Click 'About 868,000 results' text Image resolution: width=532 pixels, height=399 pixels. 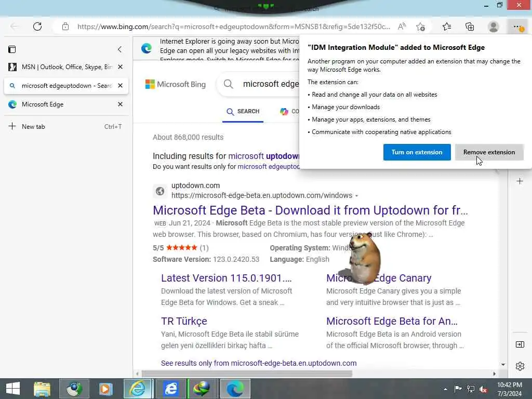[x=188, y=137]
